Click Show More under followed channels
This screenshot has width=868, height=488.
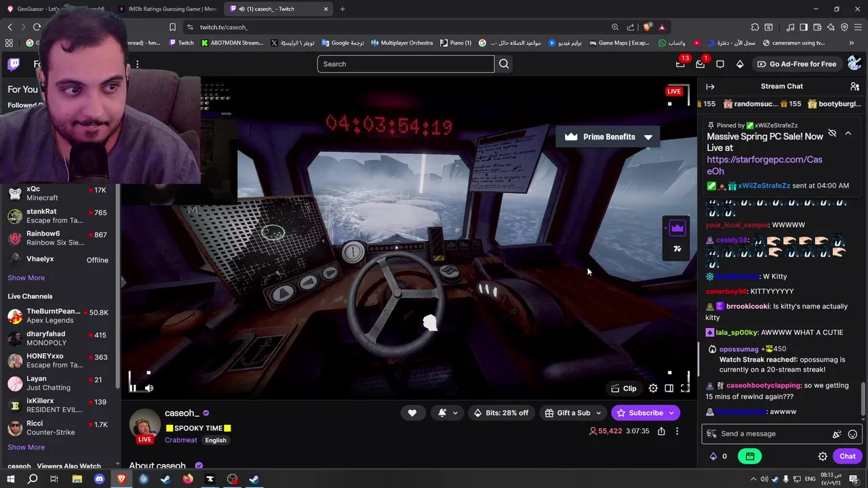pos(26,278)
